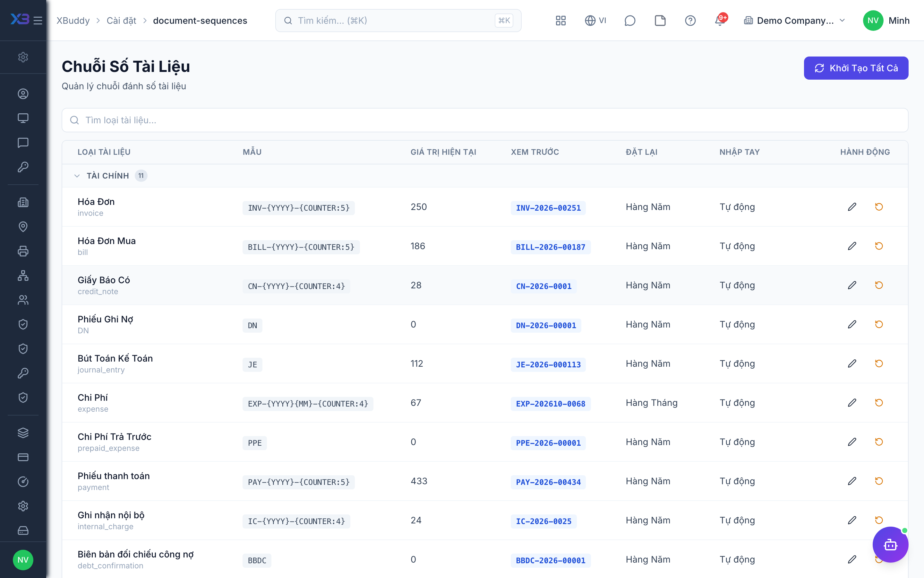
Task: Collapse the Tài Chính group
Action: [x=77, y=176]
